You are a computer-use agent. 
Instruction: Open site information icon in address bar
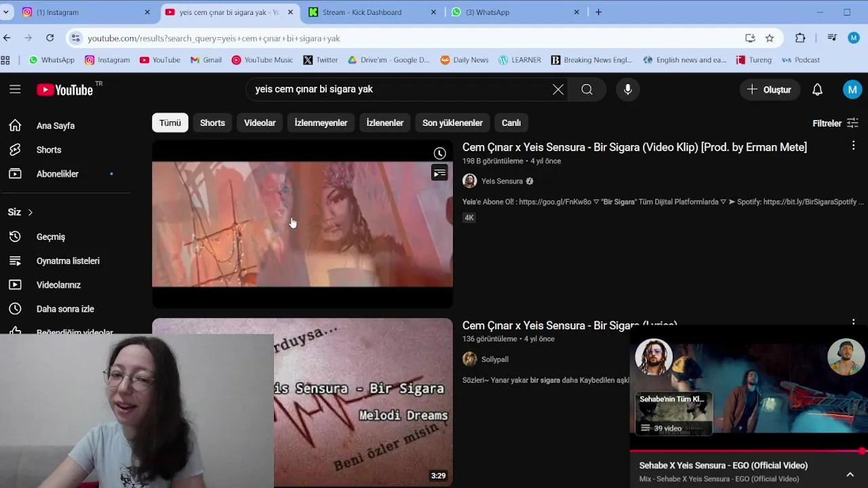[75, 38]
